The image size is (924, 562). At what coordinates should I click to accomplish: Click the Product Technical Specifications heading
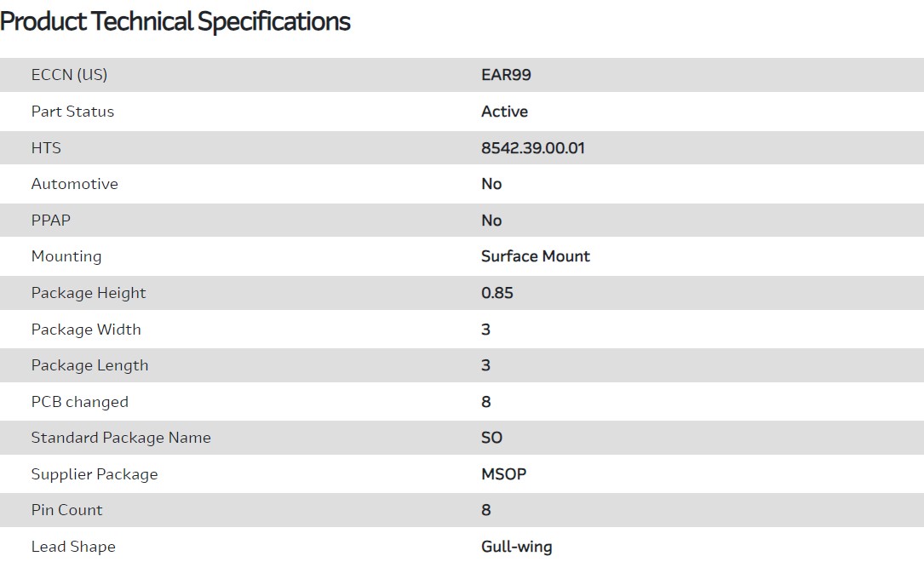click(175, 21)
